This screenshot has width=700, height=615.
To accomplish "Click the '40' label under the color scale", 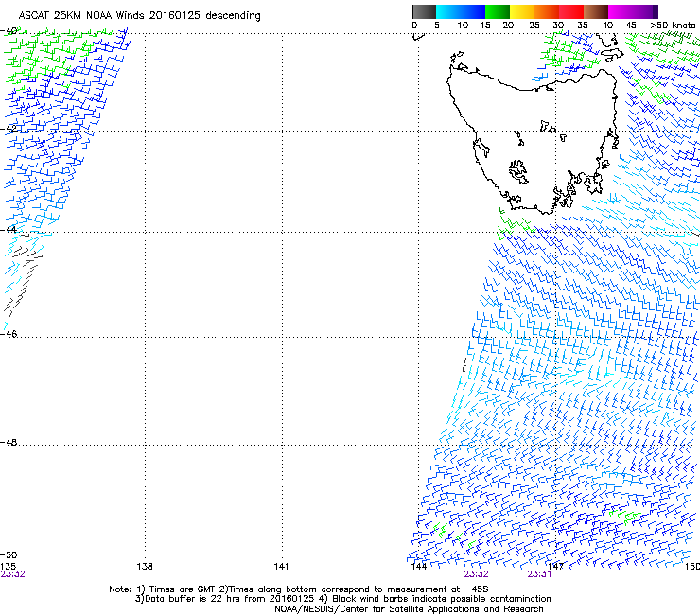I will coord(607,26).
